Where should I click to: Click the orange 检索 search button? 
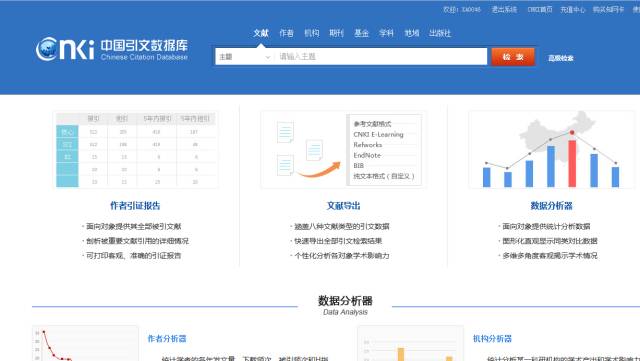513,57
